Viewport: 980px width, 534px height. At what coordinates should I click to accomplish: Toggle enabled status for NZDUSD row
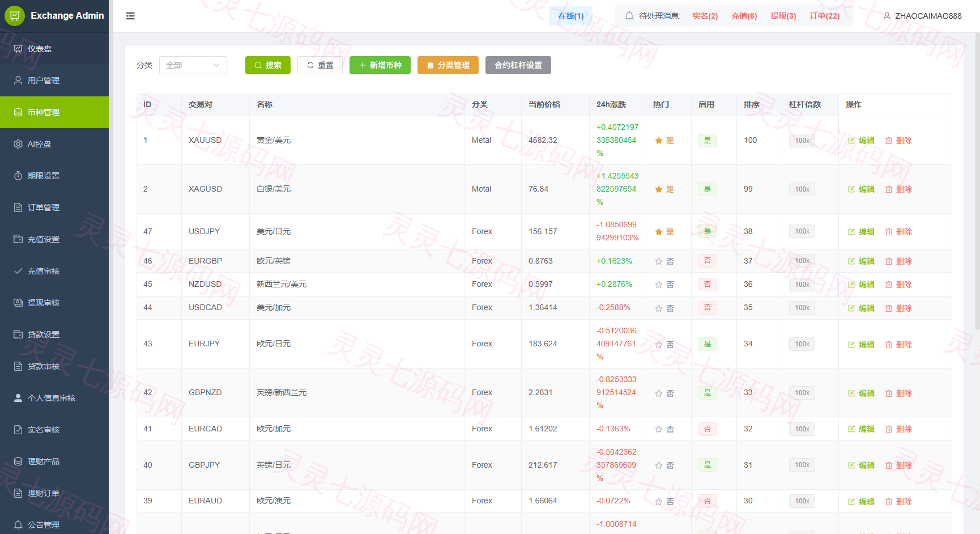(x=708, y=285)
